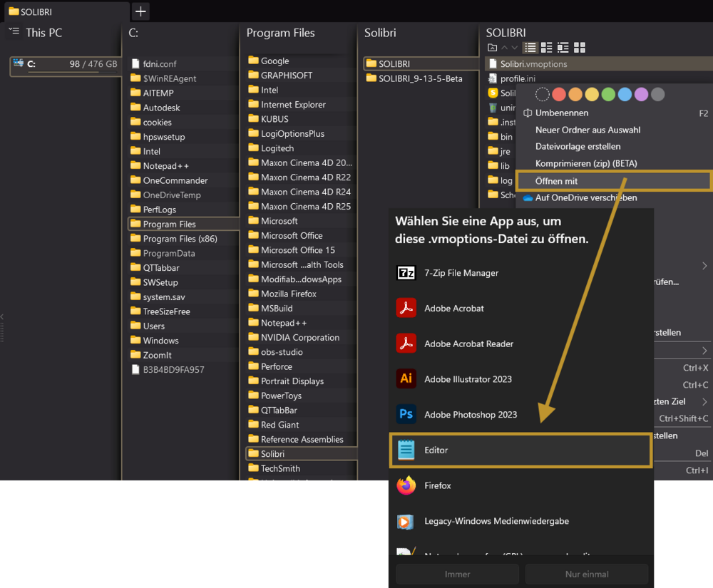This screenshot has width=713, height=588.
Task: Select the SOLIBRI folder in Solibri column
Action: 421,63
